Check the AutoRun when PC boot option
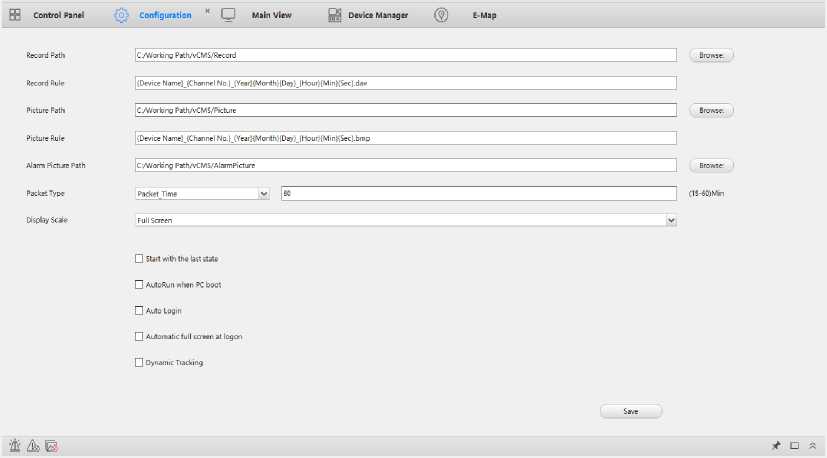Image resolution: width=827 pixels, height=458 pixels. (x=139, y=284)
